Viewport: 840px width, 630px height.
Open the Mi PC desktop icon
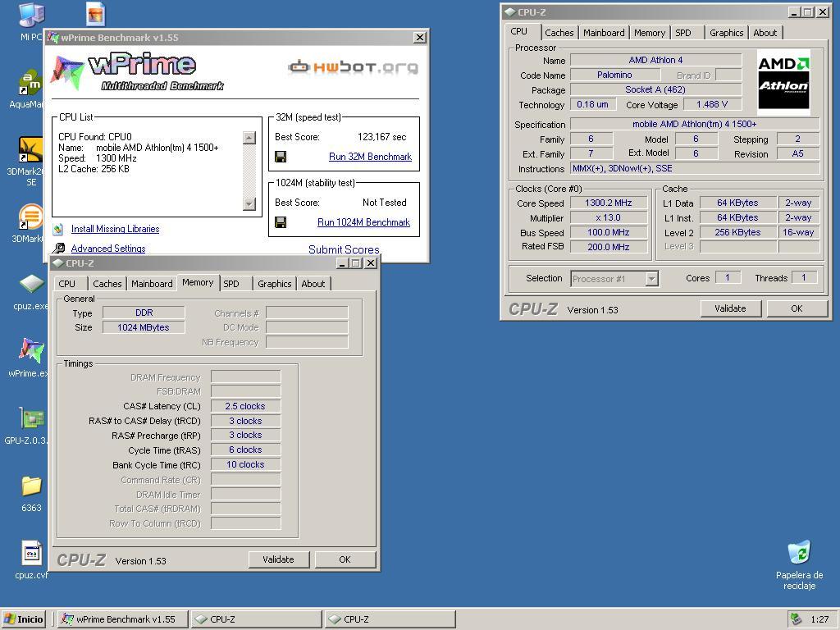tap(31, 16)
